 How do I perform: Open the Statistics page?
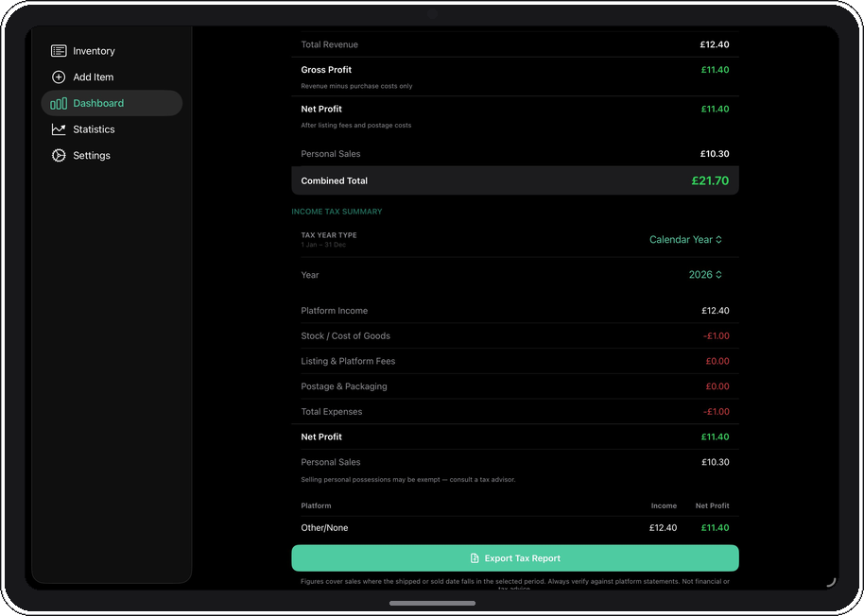pos(112,129)
